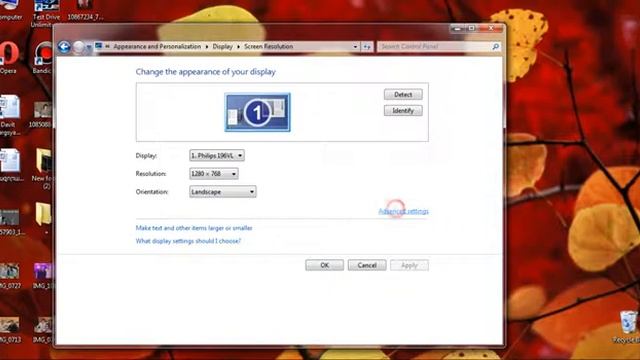Click the Cancel button

click(x=367, y=265)
